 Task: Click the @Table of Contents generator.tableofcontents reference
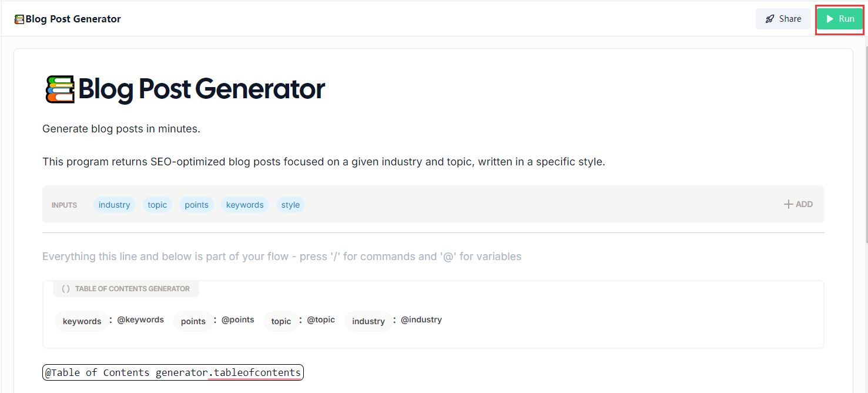pyautogui.click(x=173, y=372)
